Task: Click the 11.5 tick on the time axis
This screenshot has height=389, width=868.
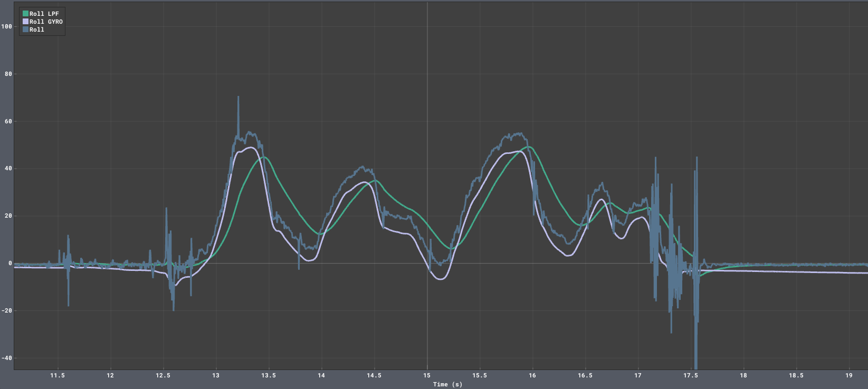Action: point(58,375)
